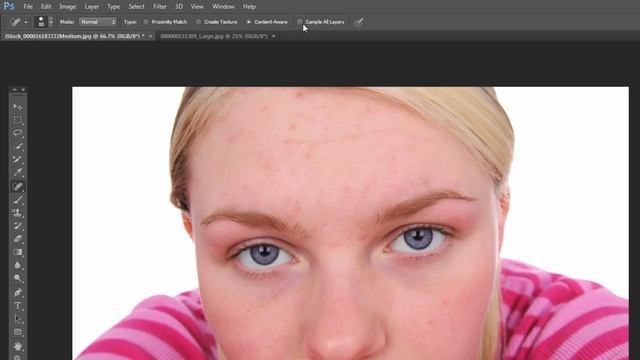
Task: Select the Path Selection tool
Action: [18, 318]
